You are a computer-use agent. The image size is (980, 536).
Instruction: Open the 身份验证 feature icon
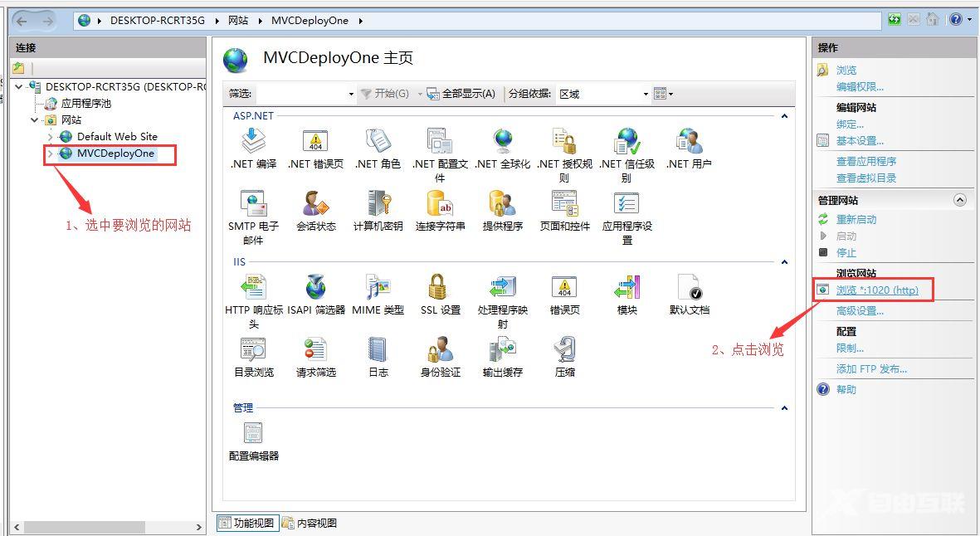(440, 350)
